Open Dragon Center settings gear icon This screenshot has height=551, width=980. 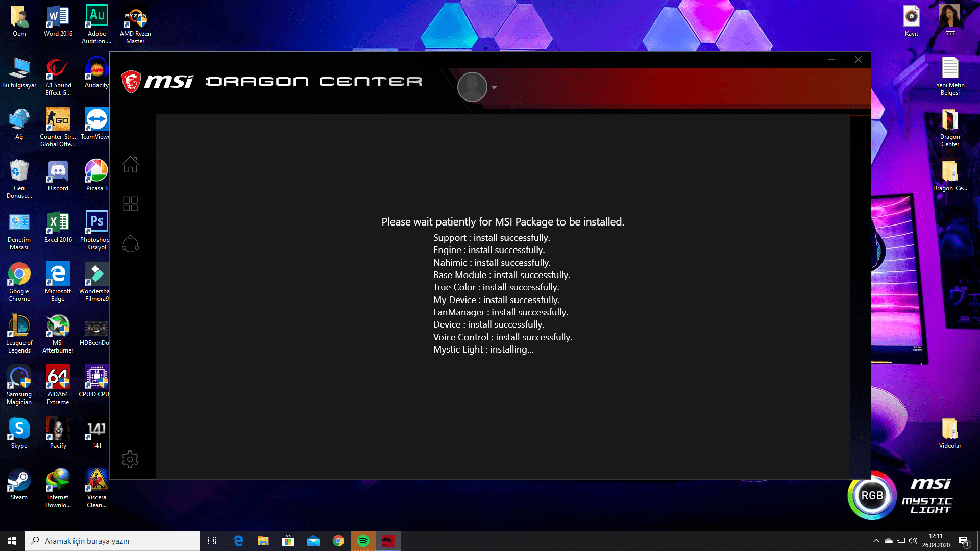tap(130, 459)
